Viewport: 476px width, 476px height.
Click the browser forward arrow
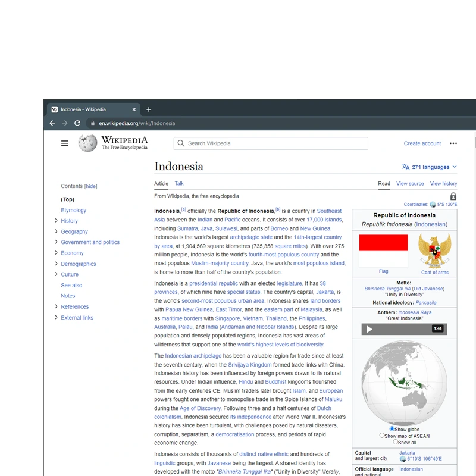[65, 123]
